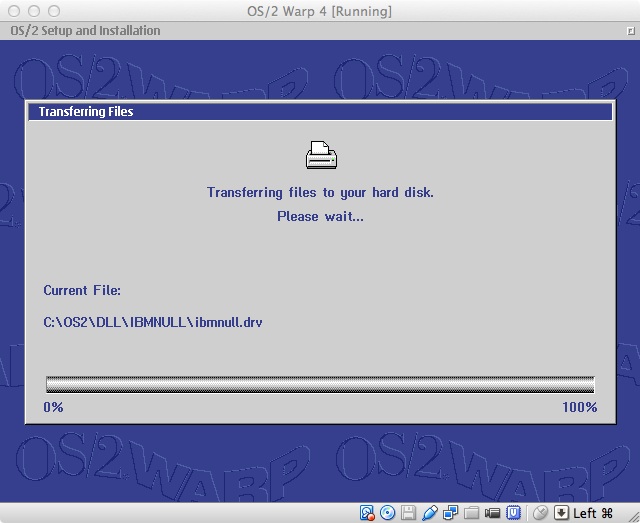Click the Transferring Files title bar
This screenshot has height=523, width=640.
point(320,112)
